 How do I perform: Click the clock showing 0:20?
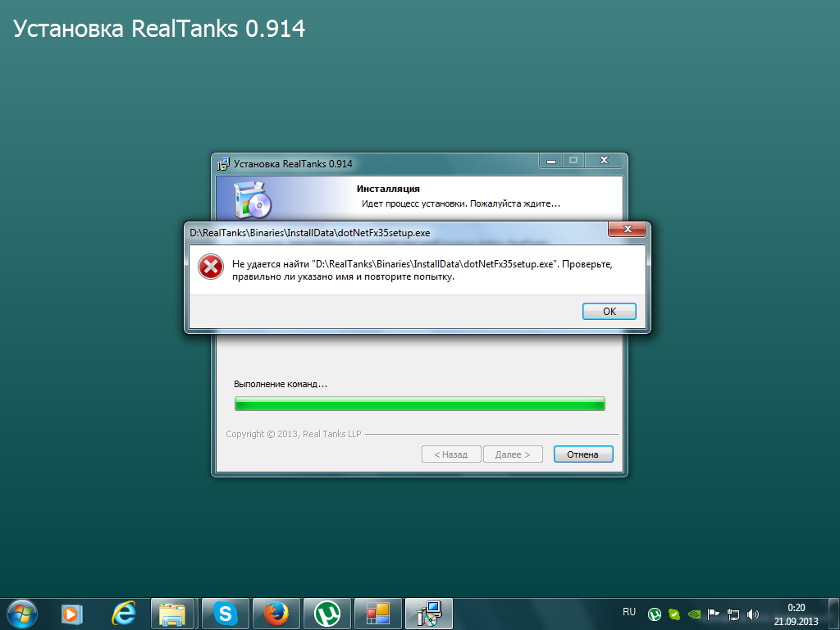point(796,608)
